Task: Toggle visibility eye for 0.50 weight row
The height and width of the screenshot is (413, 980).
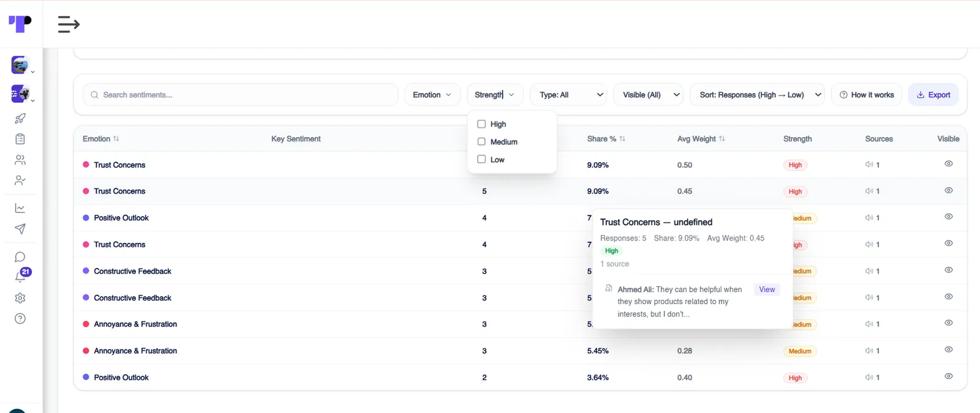Action: [x=949, y=164]
